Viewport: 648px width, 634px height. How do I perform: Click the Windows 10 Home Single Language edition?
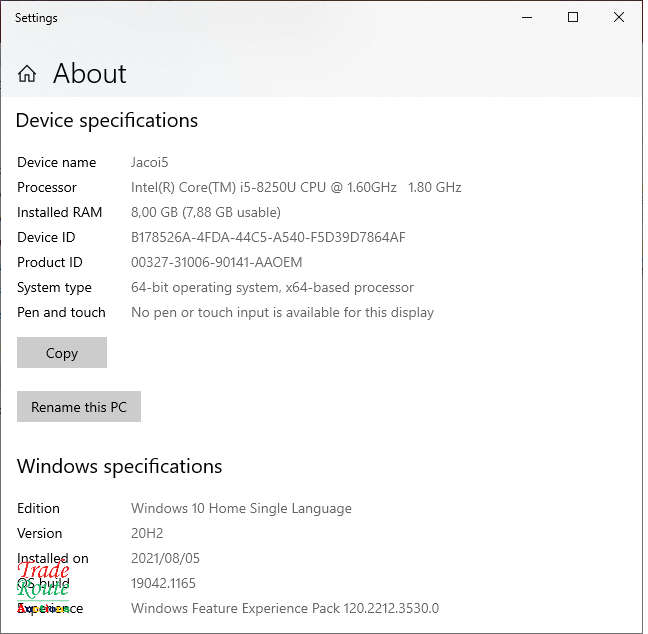[x=241, y=508]
